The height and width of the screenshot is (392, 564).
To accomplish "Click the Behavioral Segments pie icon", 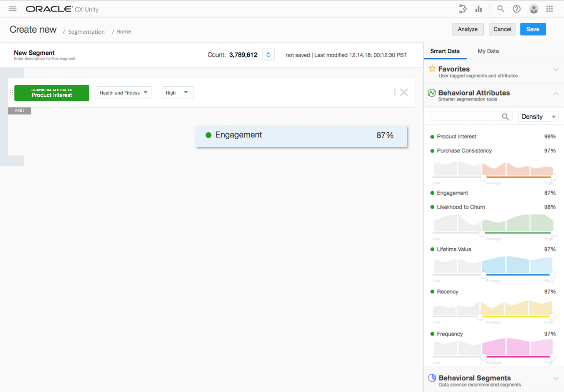I will click(x=432, y=378).
